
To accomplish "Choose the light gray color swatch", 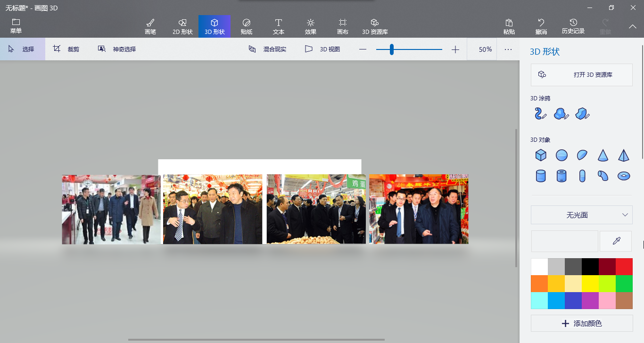I will (556, 267).
